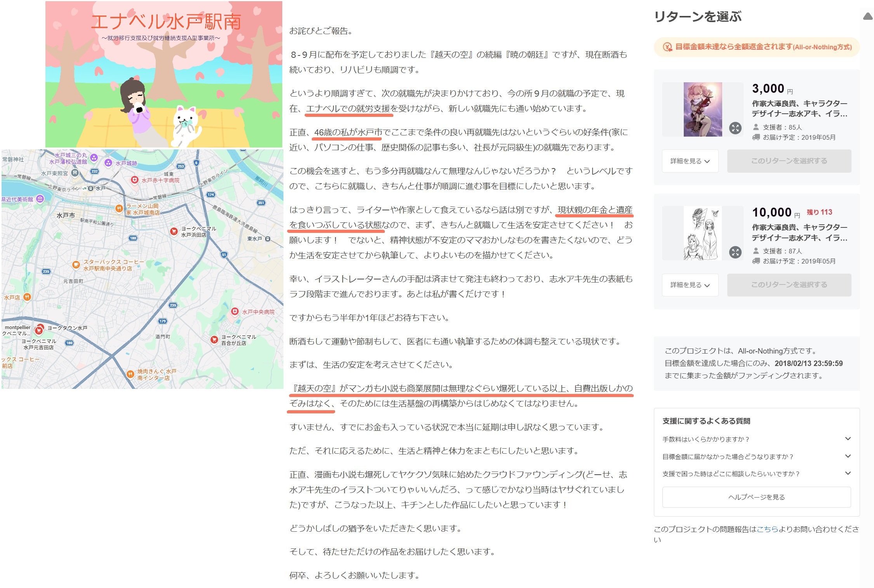Expand 詳細を見る for the 3,000円 return
The width and height of the screenshot is (874, 588).
click(690, 161)
